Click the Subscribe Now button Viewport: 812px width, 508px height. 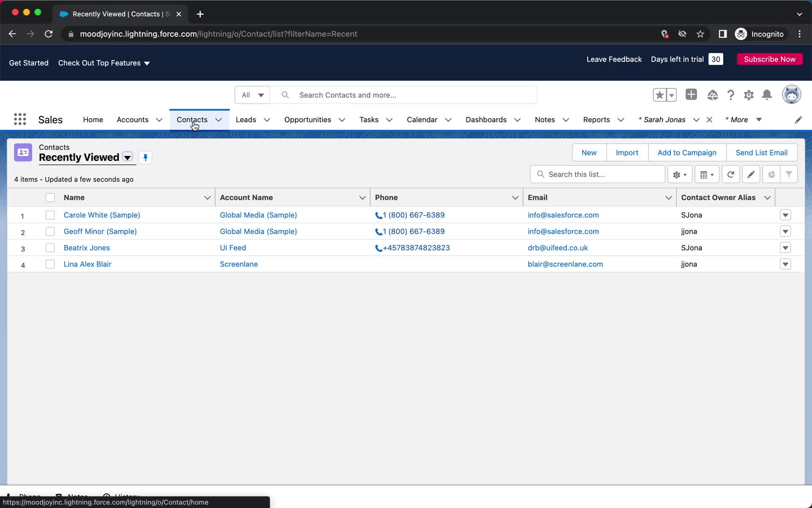[770, 59]
